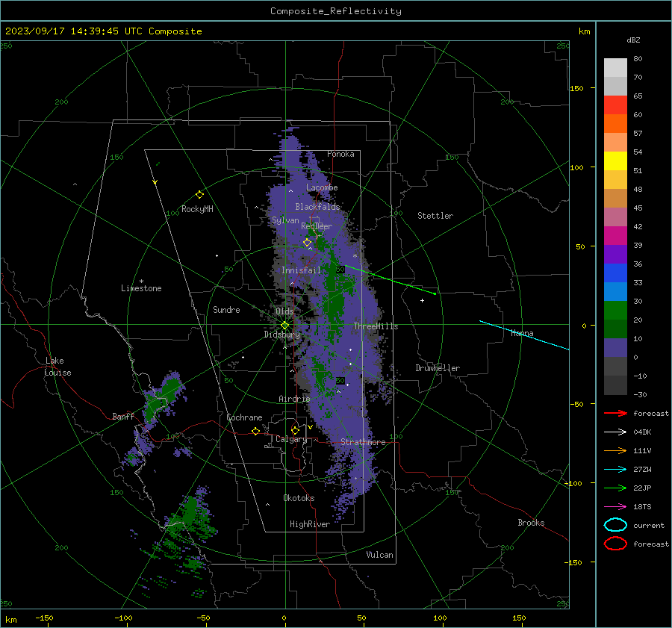Screen dimensions: 672x628
Task: Select the 20 dBZ green color swatch
Action: tap(615, 310)
